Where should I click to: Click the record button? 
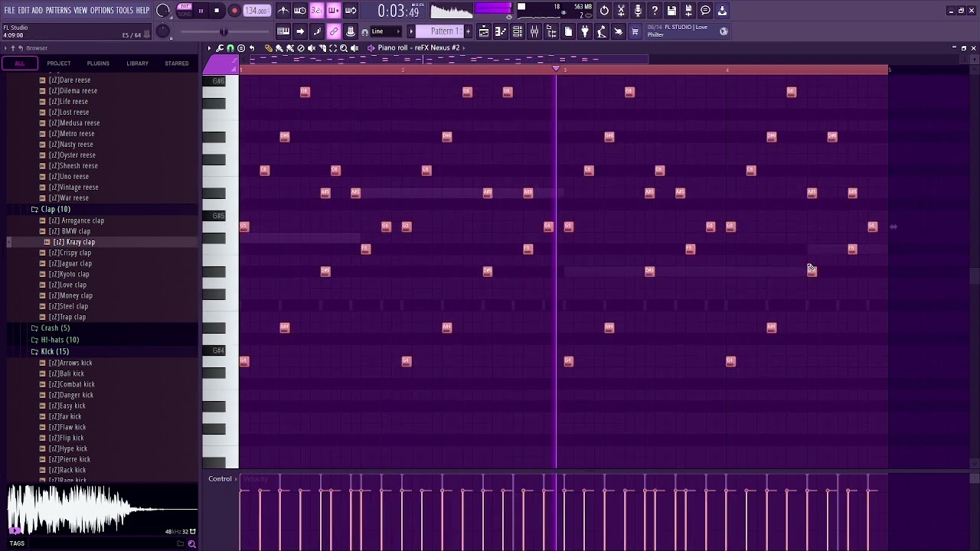coord(234,11)
